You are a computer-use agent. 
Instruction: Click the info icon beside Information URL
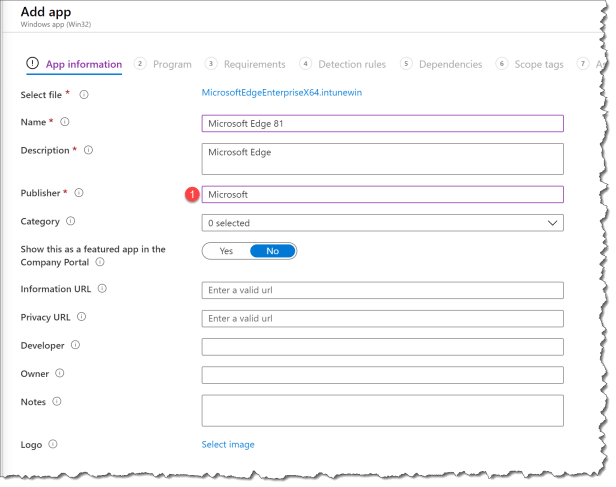[102, 289]
